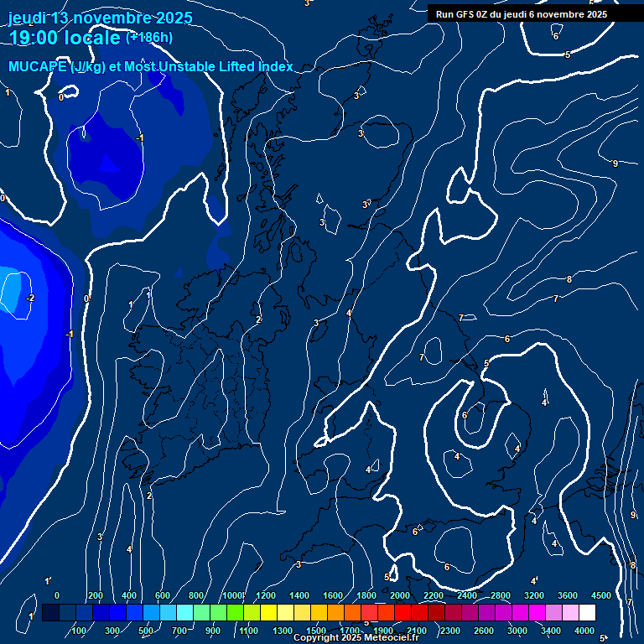The height and width of the screenshot is (644, 644).
Task: Click the bright green 1000–1100 legend swatch
Action: click(235, 612)
